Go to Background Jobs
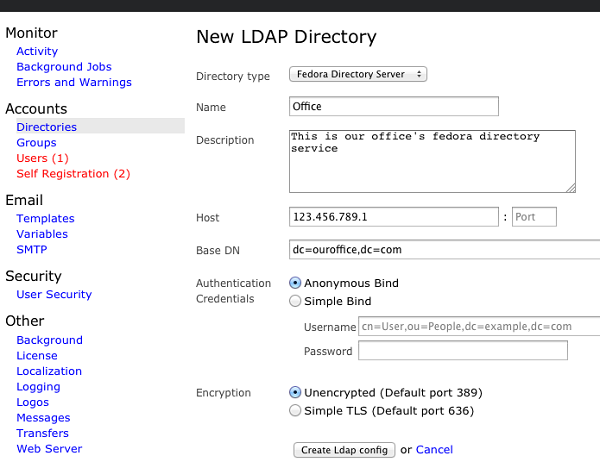Screen dimensions: 600x462 [64, 67]
